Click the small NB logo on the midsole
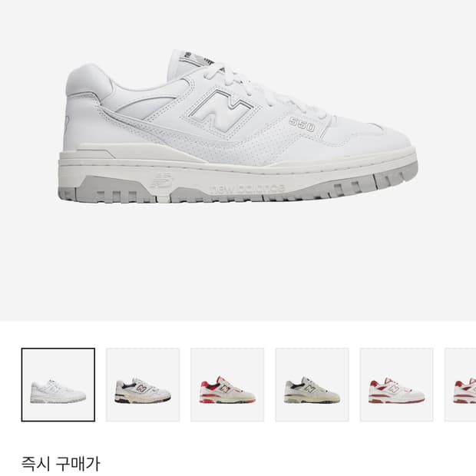Image resolution: width=476 pixels, height=476 pixels. tap(161, 181)
